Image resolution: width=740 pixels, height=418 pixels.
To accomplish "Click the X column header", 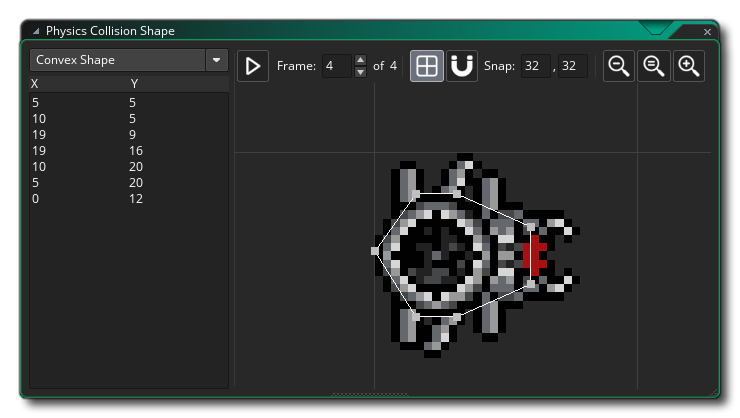I will click(x=36, y=84).
